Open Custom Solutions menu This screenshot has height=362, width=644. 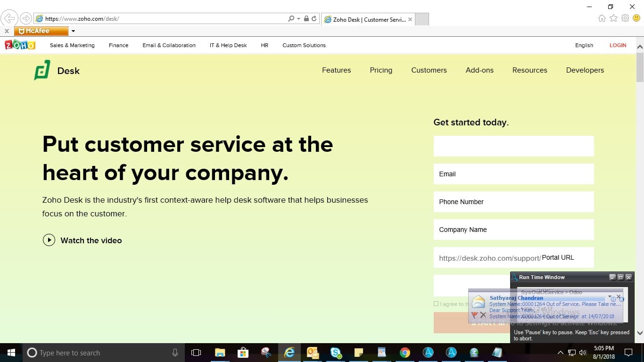tap(304, 45)
